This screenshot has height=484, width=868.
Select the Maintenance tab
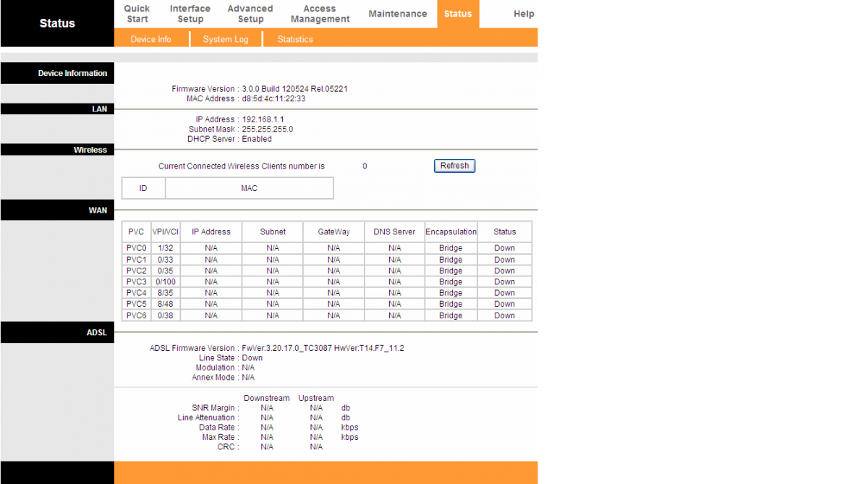pos(397,14)
